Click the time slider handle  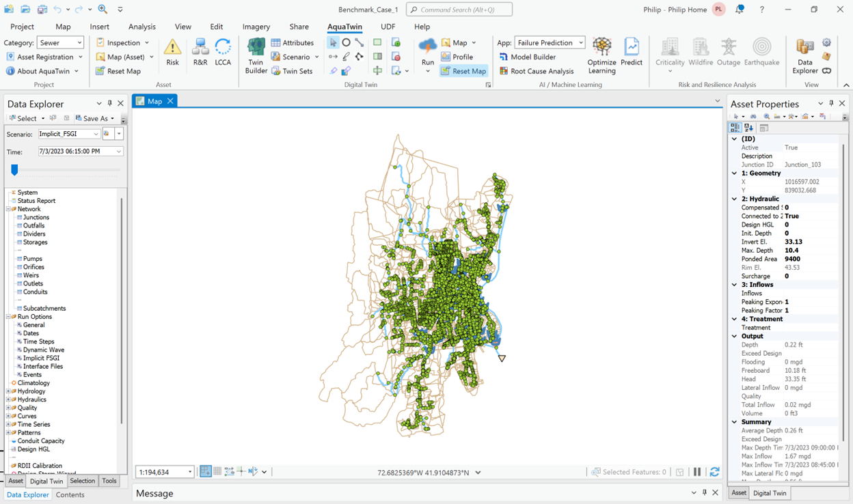pos(14,170)
